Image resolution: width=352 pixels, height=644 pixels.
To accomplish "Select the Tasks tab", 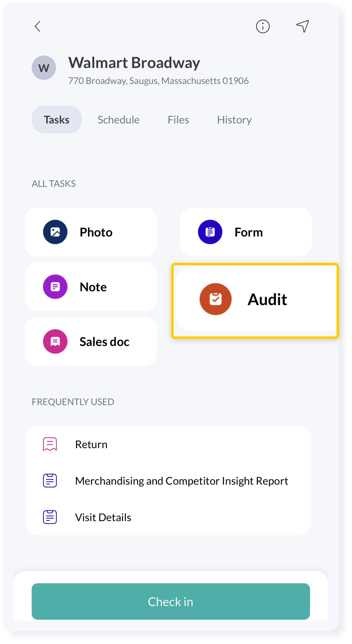I will 57,120.
